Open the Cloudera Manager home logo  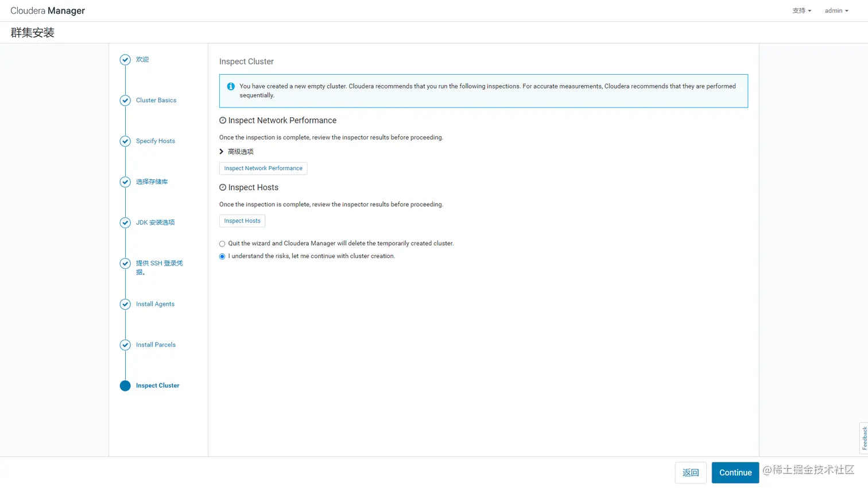click(x=48, y=11)
